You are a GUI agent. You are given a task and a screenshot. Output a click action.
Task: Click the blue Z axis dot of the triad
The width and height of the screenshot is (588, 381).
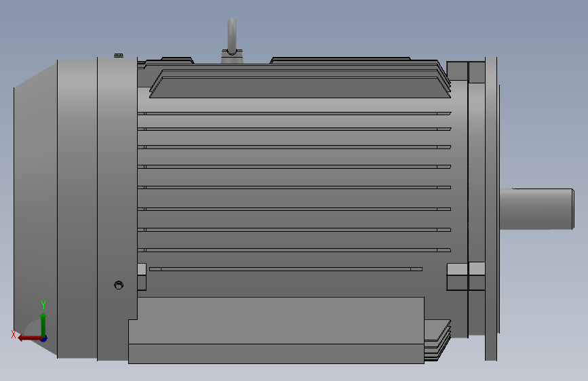[x=44, y=338]
